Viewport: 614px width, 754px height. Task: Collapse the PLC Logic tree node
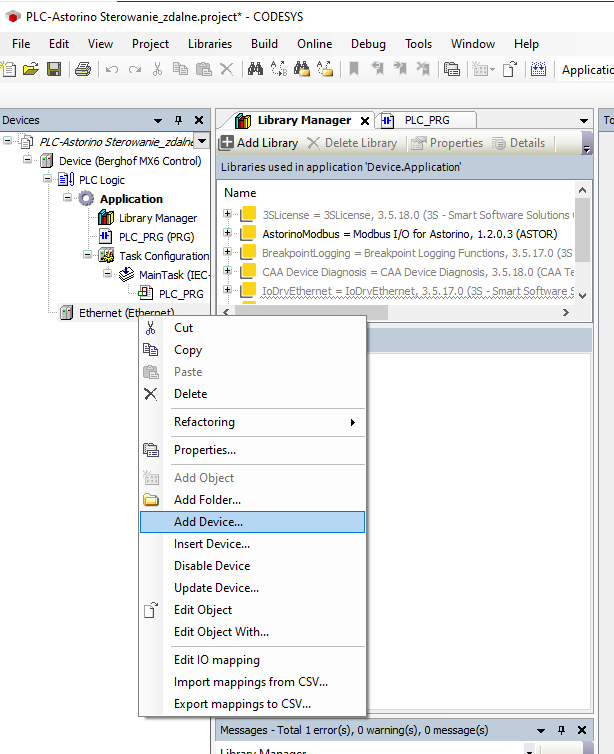coord(47,179)
